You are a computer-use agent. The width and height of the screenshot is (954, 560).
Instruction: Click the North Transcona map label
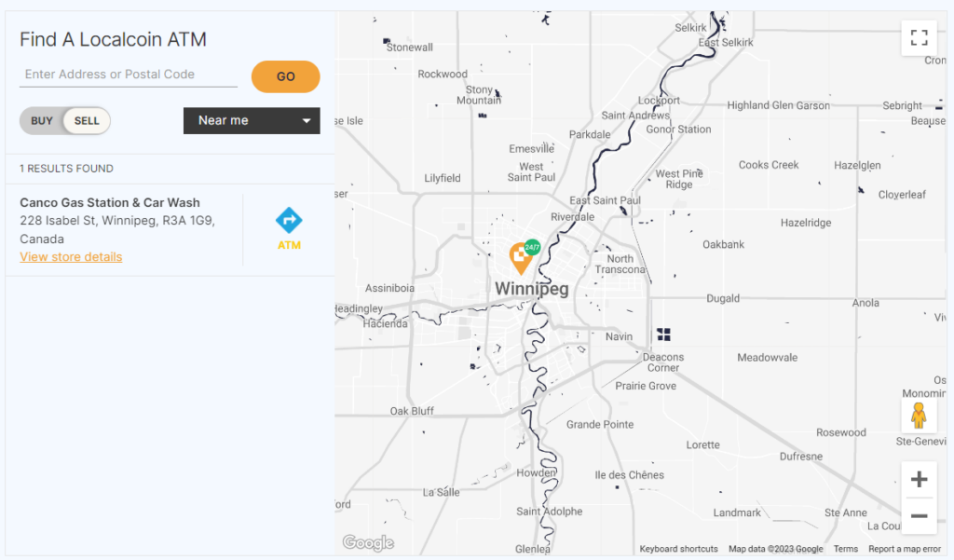tap(620, 265)
